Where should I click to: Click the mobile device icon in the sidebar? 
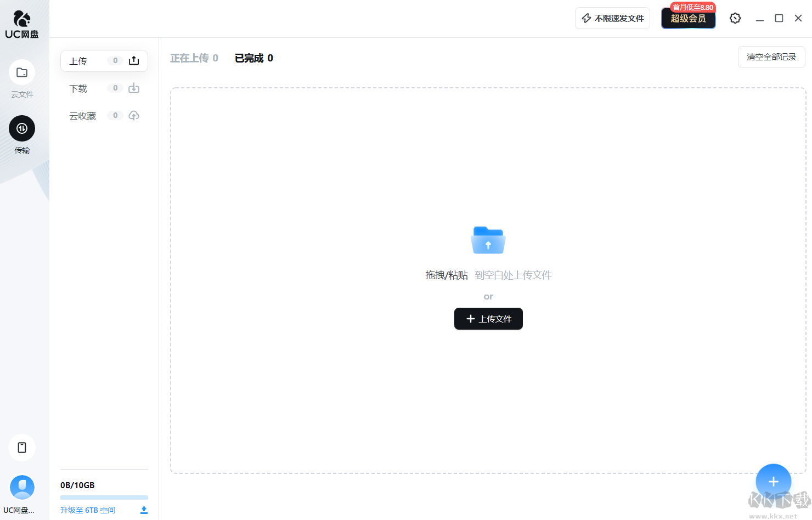[x=21, y=447]
